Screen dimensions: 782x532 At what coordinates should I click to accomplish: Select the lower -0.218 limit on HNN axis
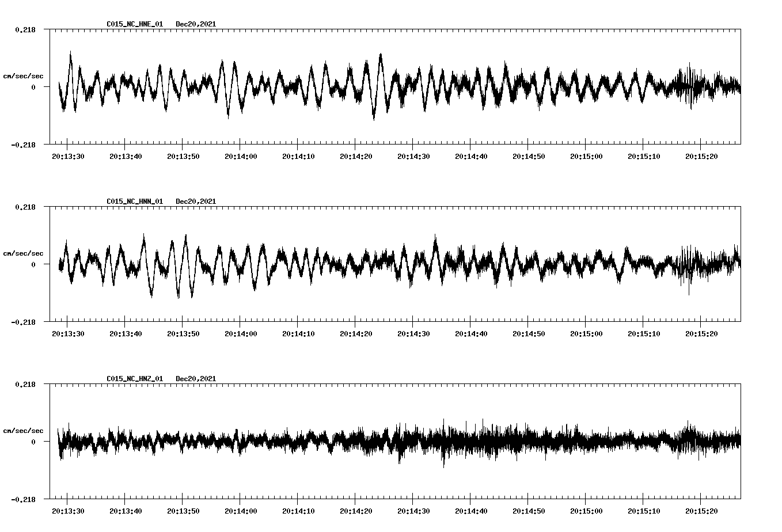pyautogui.click(x=23, y=322)
